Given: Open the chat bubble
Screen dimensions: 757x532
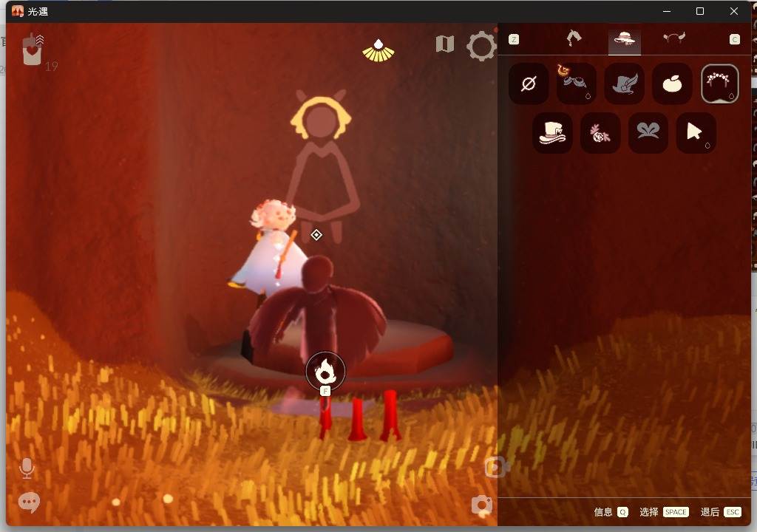Looking at the screenshot, I should pos(29,502).
